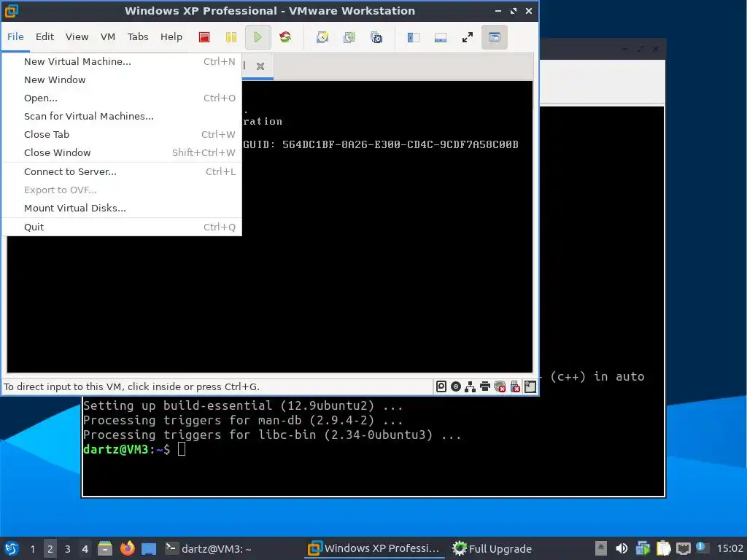Open the start menu launcher icon
This screenshot has height=560, width=747.
point(12,548)
